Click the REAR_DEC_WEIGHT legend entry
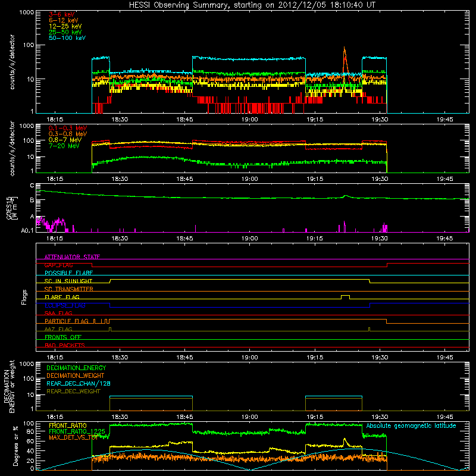476x476 pixels. click(x=73, y=392)
